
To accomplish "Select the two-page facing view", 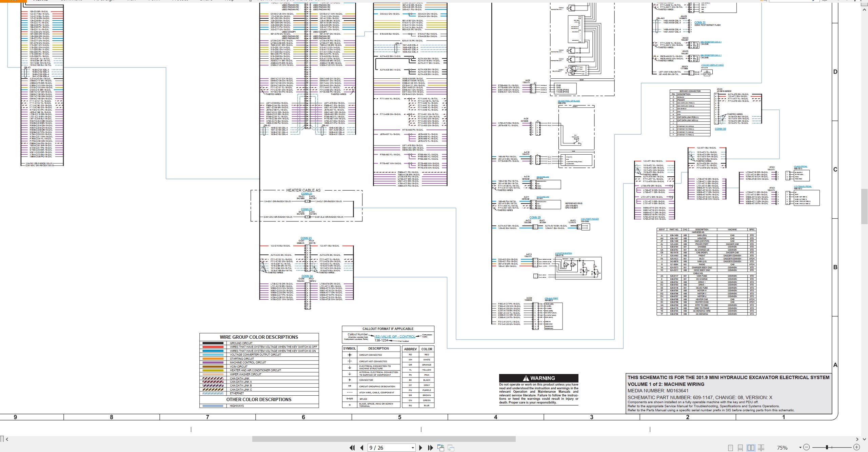I will (751, 448).
